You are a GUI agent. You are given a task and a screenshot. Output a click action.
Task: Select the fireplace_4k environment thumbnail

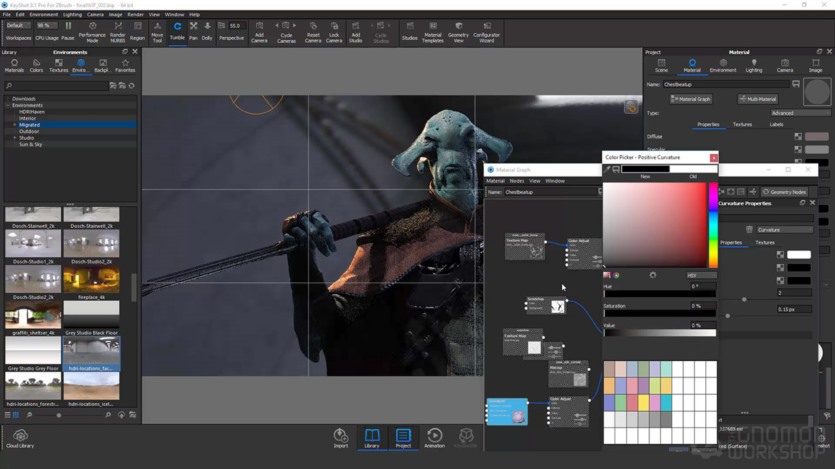pos(91,281)
